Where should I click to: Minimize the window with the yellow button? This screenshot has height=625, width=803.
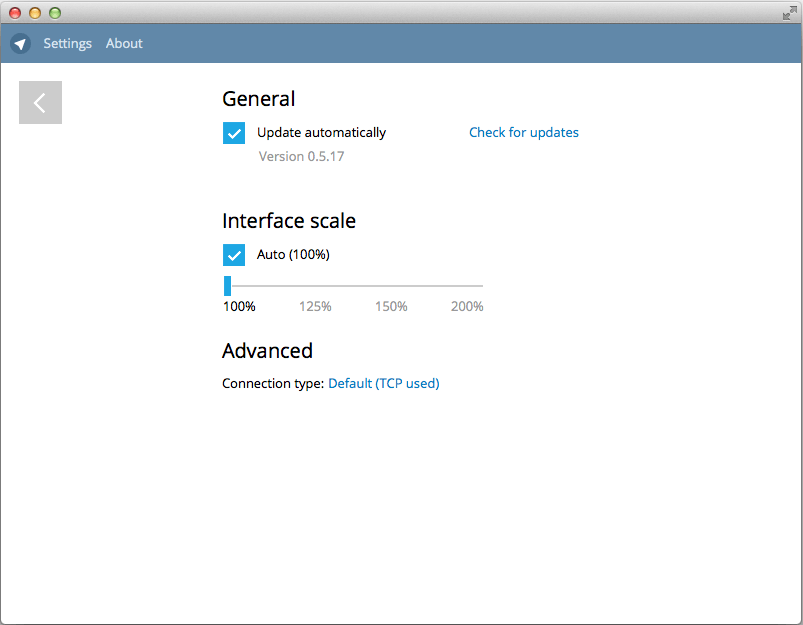(x=35, y=13)
